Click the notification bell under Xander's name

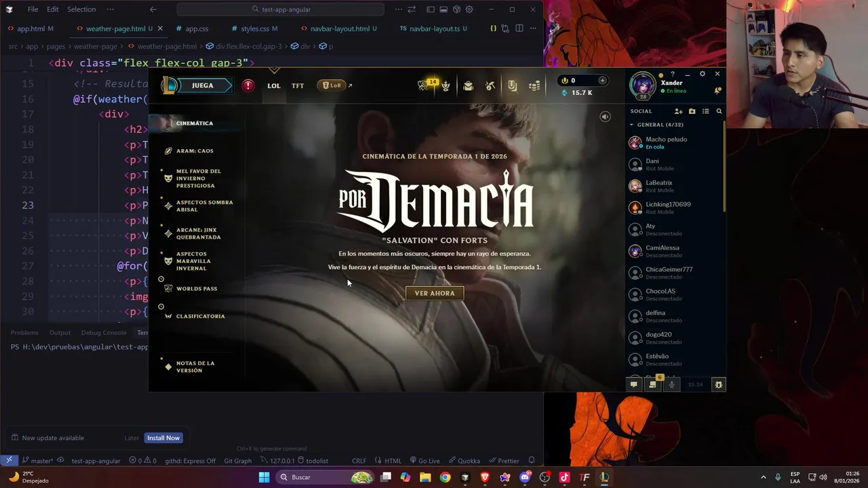click(717, 91)
